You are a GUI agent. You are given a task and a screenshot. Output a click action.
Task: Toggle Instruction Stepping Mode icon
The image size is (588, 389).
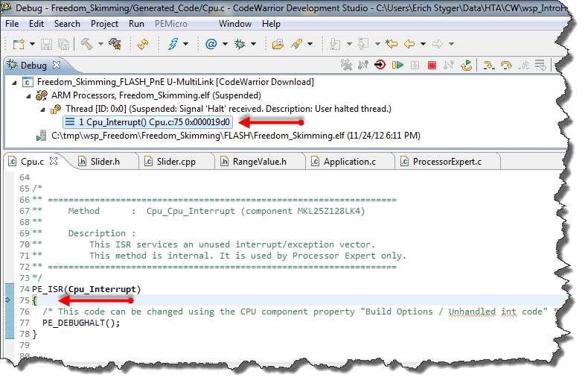(540, 66)
